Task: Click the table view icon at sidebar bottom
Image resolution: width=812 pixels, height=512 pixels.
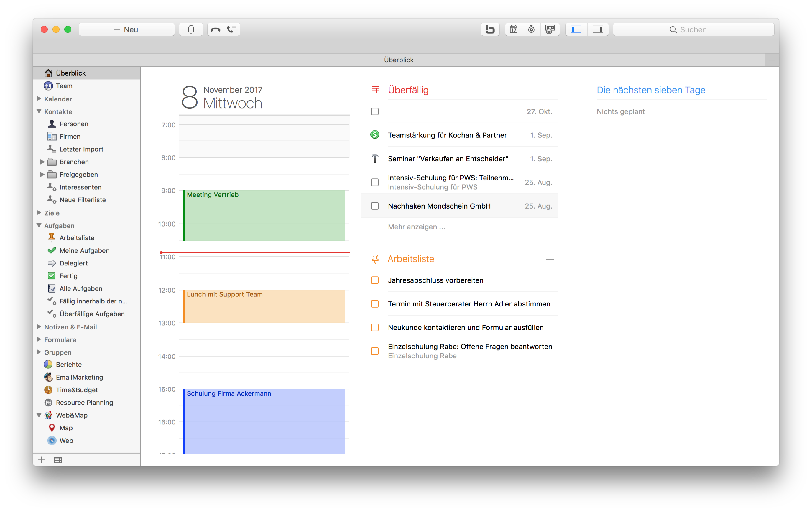Action: tap(58, 460)
